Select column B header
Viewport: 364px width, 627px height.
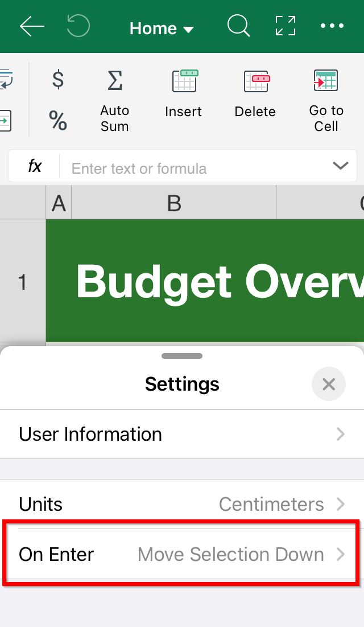[x=174, y=203]
